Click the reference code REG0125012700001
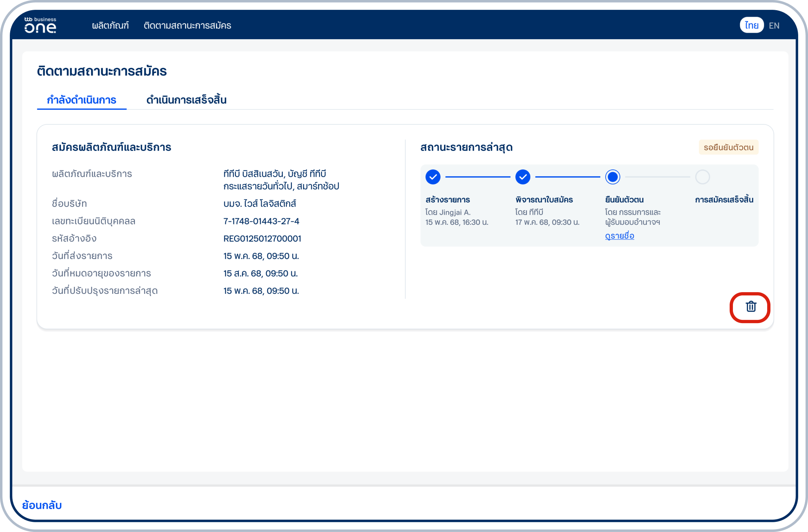Viewport: 808px width, 532px height. point(262,239)
